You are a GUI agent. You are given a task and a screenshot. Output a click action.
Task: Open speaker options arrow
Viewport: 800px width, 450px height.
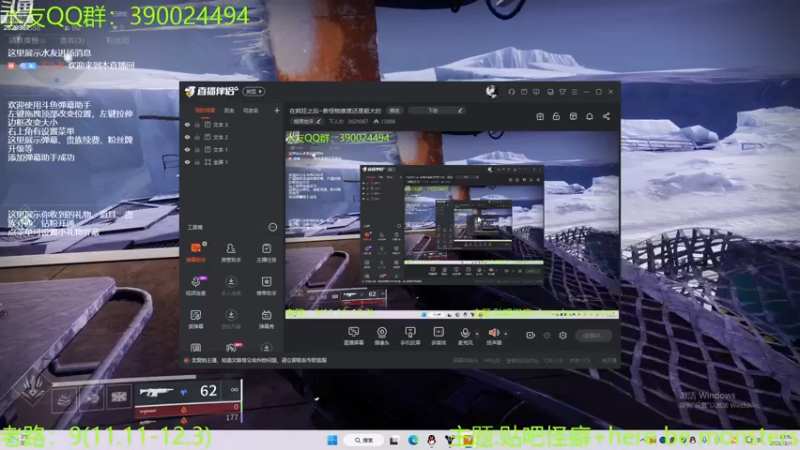[506, 334]
